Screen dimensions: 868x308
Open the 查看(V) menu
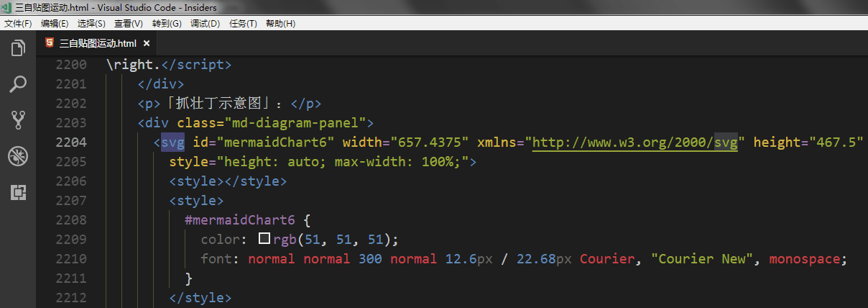coord(129,24)
